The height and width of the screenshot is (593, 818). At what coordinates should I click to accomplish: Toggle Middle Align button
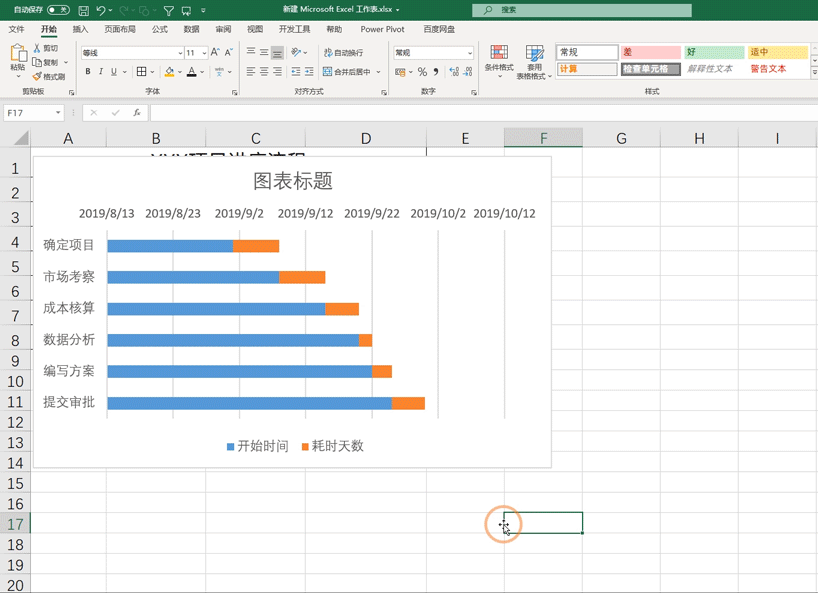pyautogui.click(x=264, y=52)
